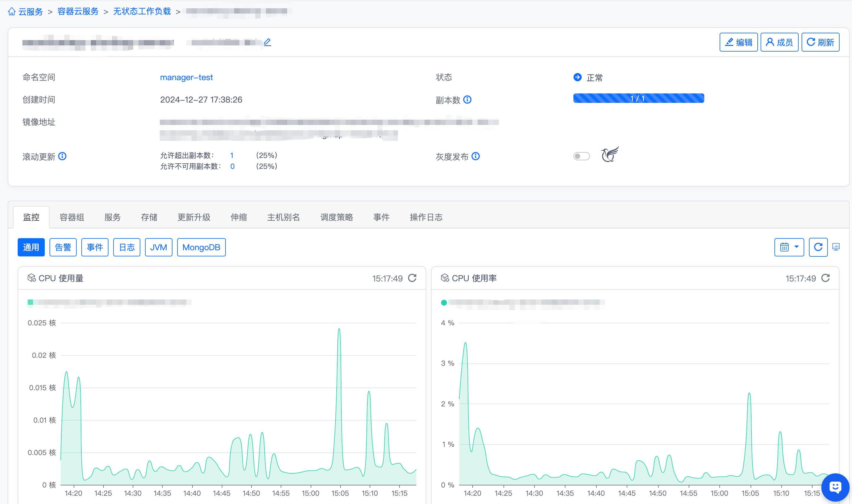Click the 1/1 replica progress bar

click(x=638, y=98)
